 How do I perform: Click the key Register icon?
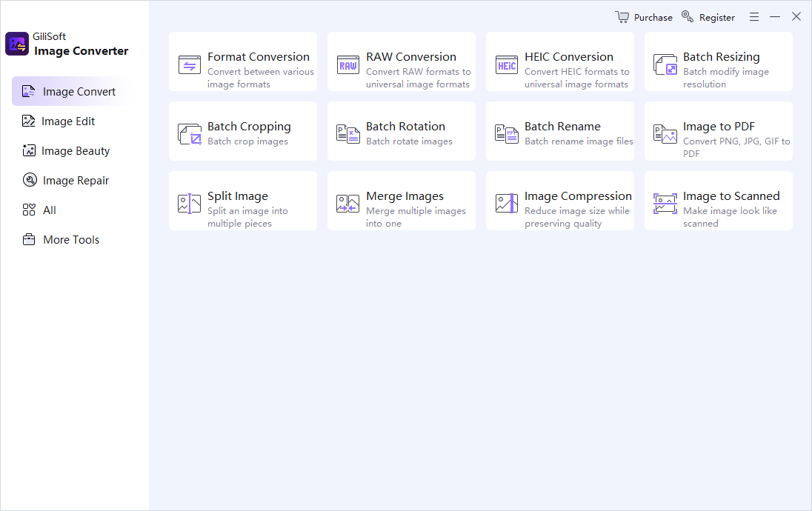pos(688,16)
